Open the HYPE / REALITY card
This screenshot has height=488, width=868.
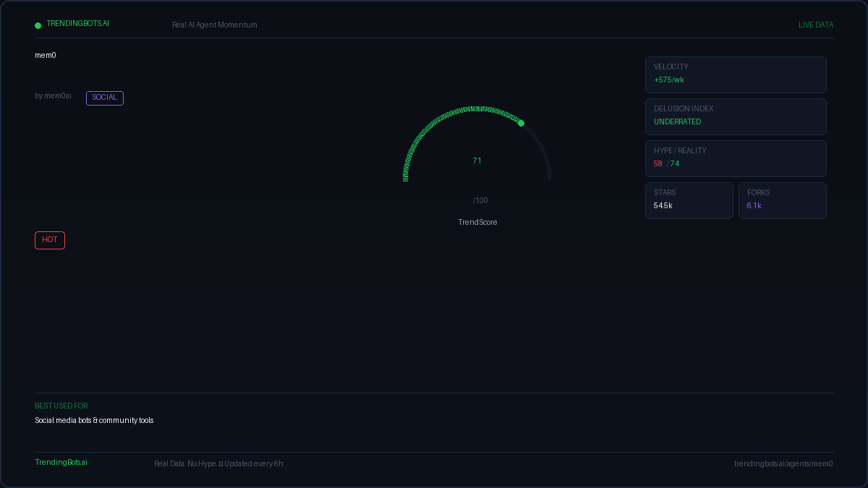click(736, 158)
